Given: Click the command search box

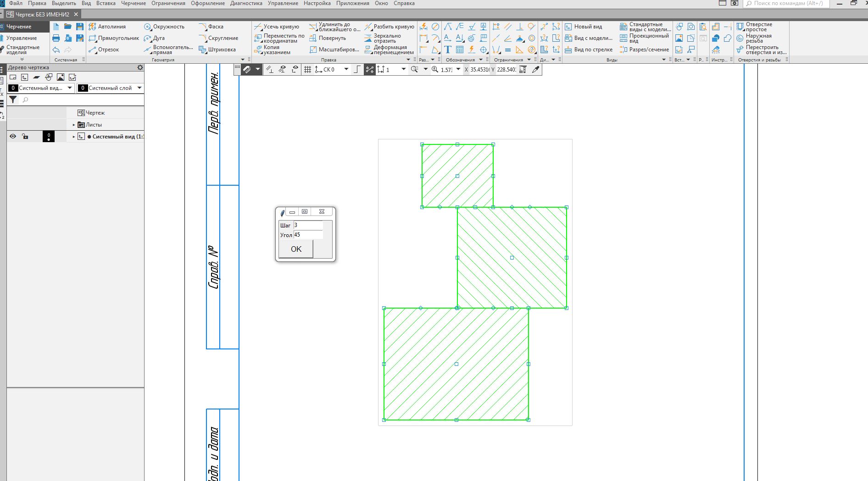Looking at the screenshot, I should coord(786,3).
